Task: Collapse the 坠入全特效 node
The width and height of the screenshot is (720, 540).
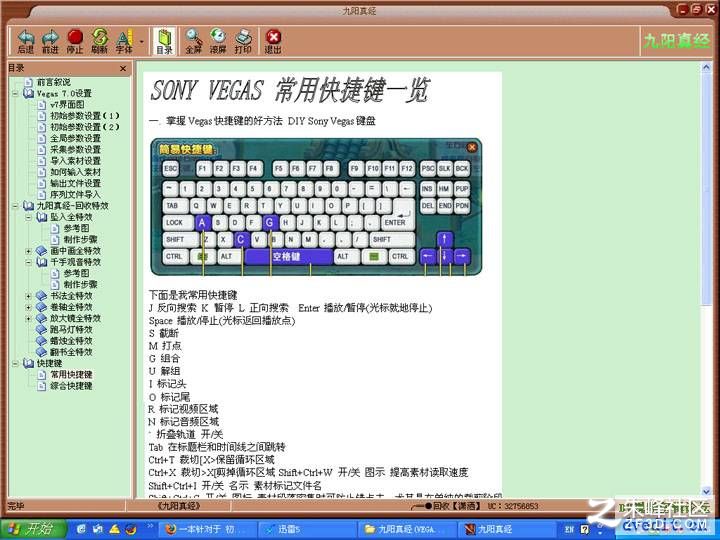Action: coord(28,217)
